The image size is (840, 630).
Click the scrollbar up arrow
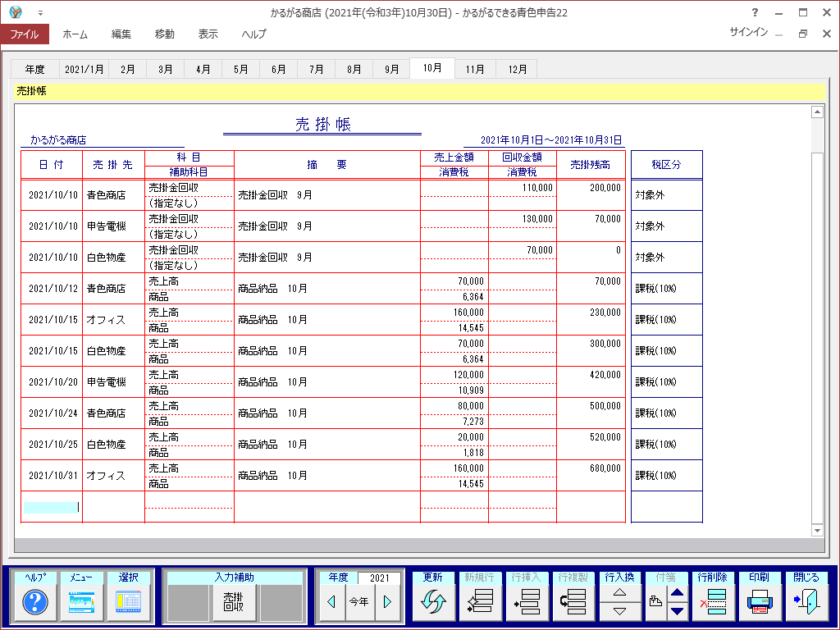tap(817, 112)
